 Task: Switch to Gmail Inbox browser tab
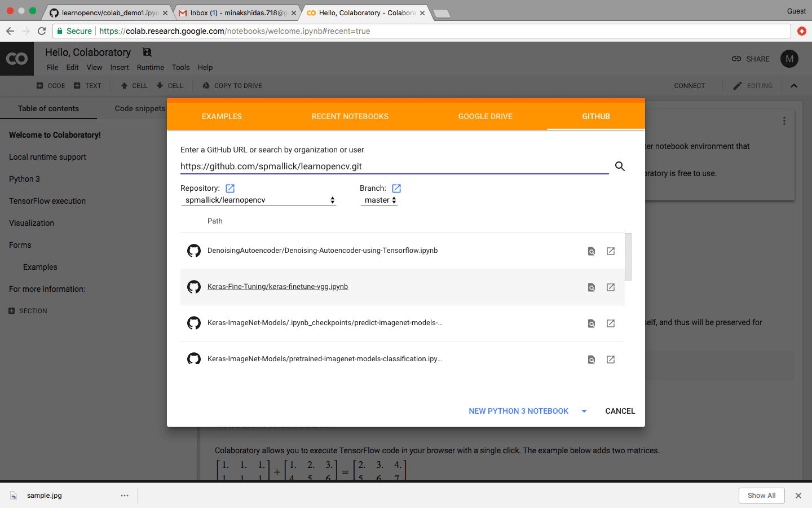[239, 12]
